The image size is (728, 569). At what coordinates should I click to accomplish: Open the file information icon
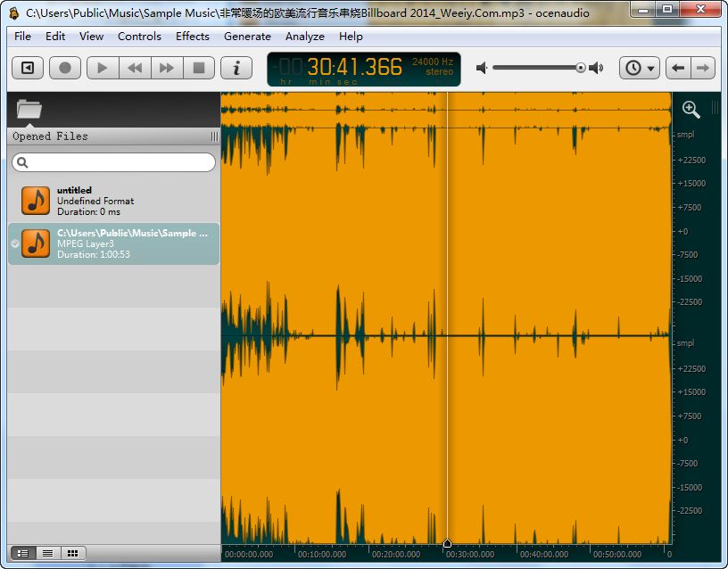tap(236, 68)
